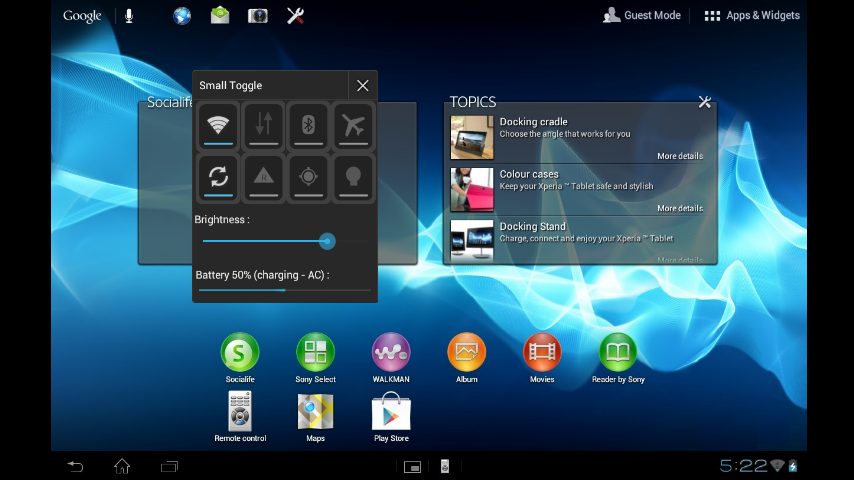
Task: Open the camera shortcut in top bar
Action: click(x=257, y=16)
